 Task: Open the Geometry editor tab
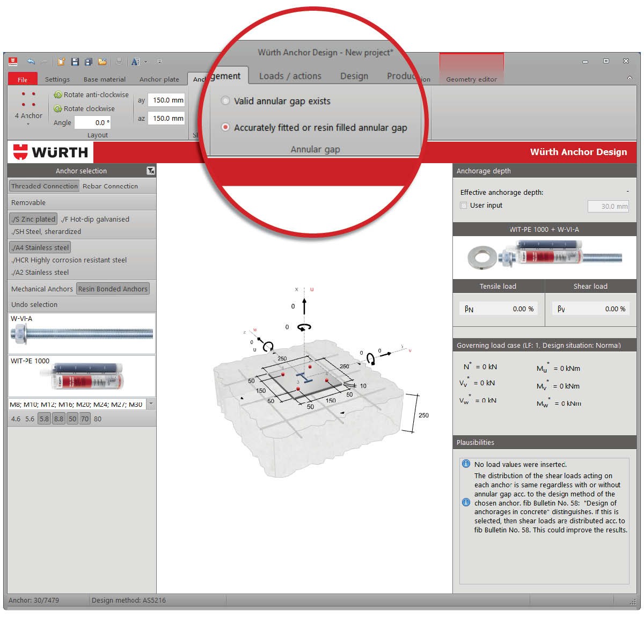(471, 79)
